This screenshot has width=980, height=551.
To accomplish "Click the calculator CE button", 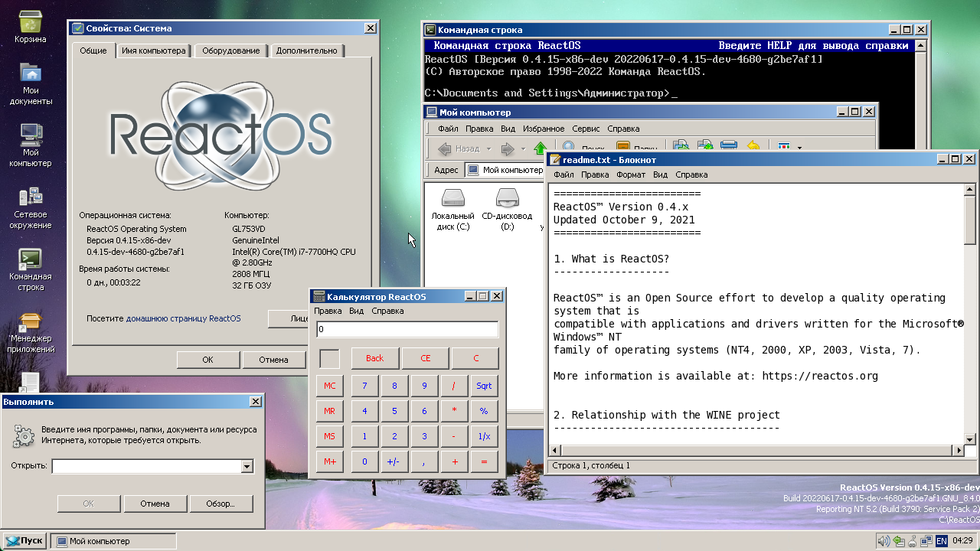I will pos(425,357).
